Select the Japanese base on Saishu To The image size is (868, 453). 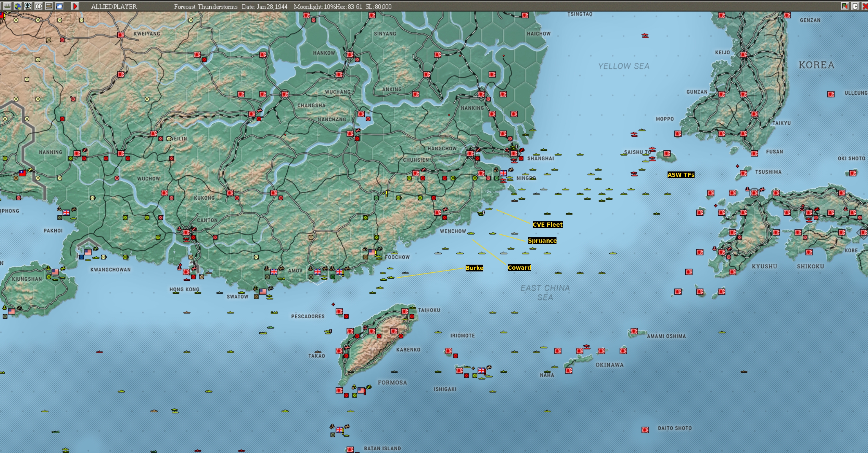point(667,153)
